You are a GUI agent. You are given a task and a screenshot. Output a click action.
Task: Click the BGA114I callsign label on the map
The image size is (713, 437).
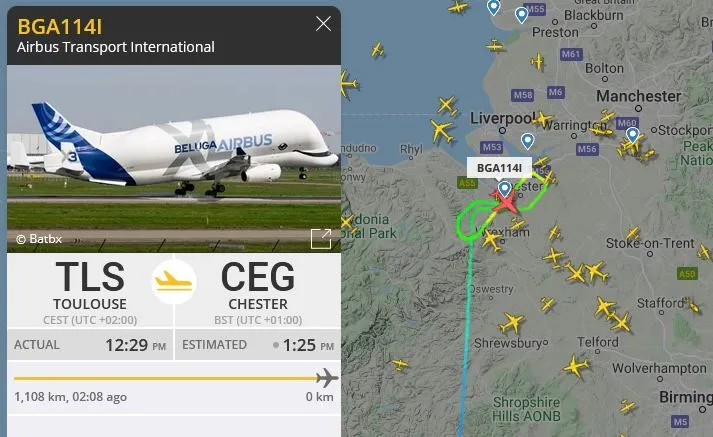pyautogui.click(x=499, y=168)
